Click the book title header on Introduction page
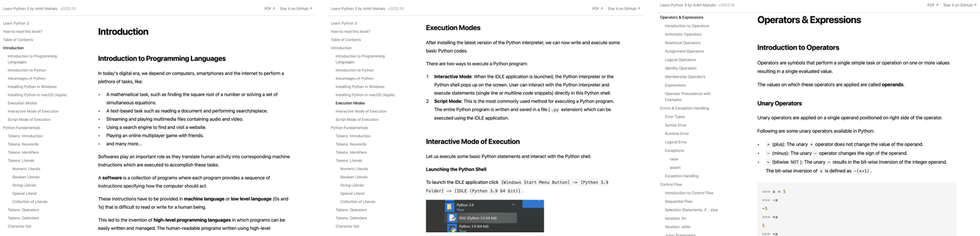This screenshot has height=236, width=980. tap(30, 9)
